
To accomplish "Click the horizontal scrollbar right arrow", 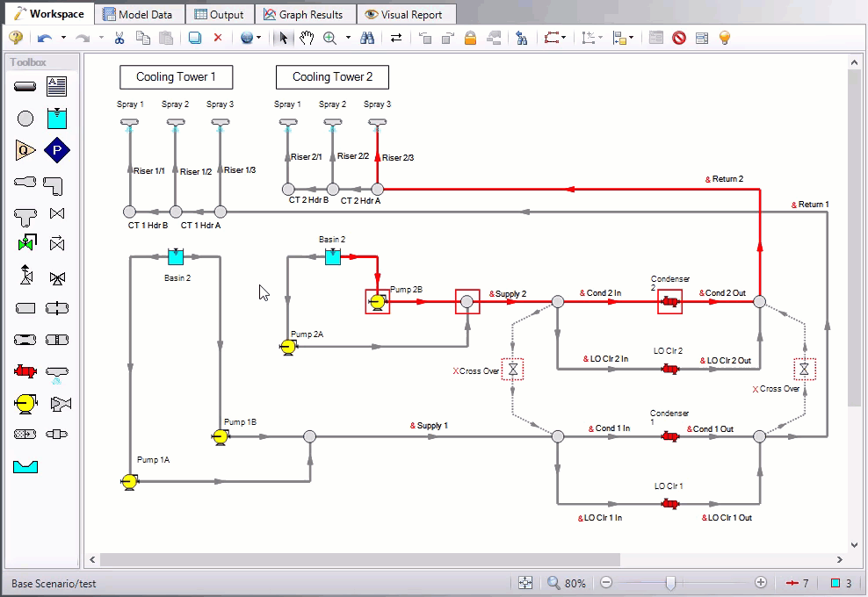I will point(840,559).
